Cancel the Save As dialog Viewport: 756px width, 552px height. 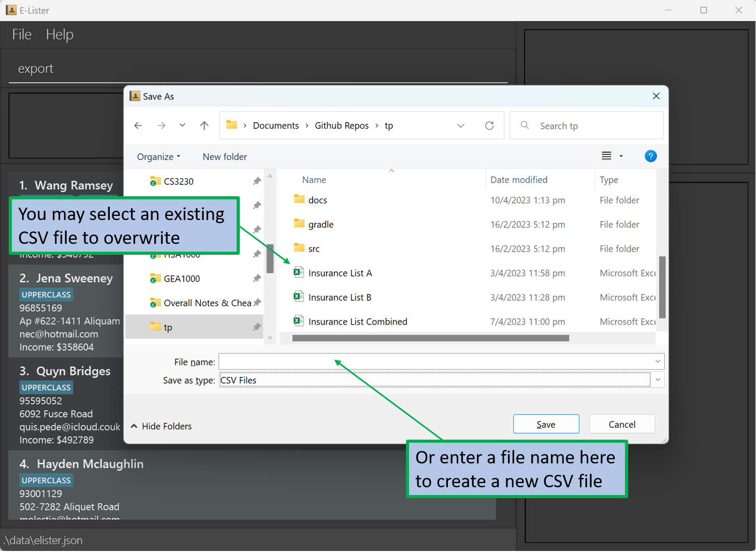coord(622,424)
